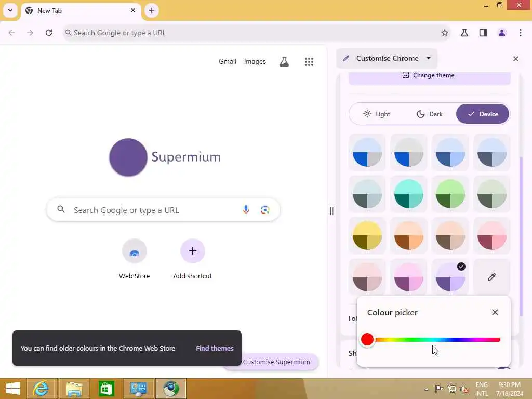532x399 pixels.
Task: Select the Light mode option
Action: point(376,114)
